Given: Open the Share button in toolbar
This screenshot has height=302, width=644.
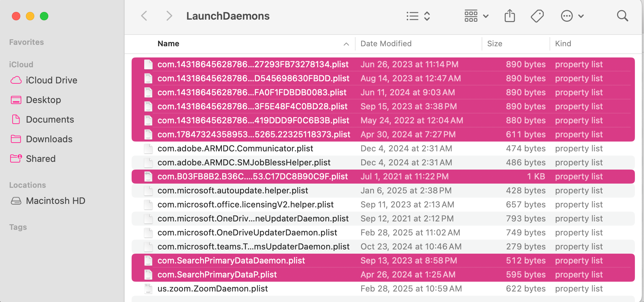Looking at the screenshot, I should [x=510, y=16].
